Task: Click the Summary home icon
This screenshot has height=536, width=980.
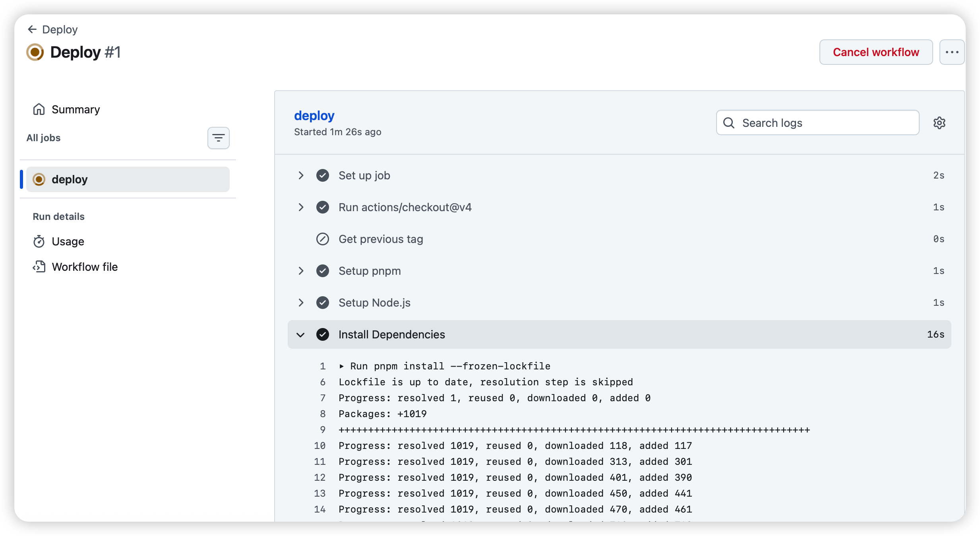Action: [39, 109]
